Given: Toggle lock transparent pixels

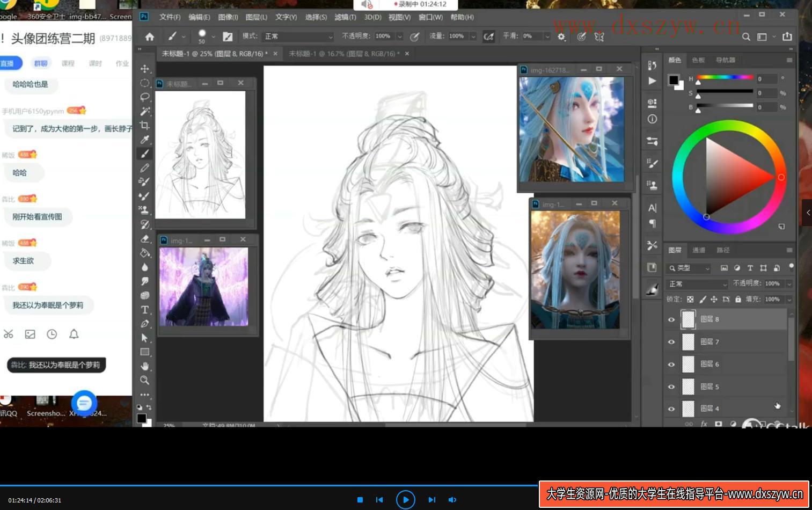Looking at the screenshot, I should tap(690, 299).
